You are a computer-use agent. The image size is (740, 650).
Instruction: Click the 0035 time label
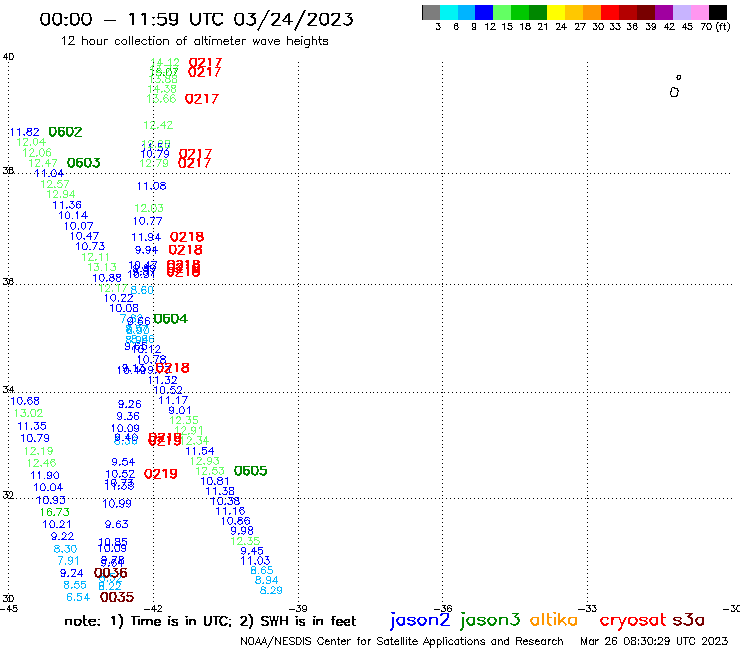tap(117, 597)
